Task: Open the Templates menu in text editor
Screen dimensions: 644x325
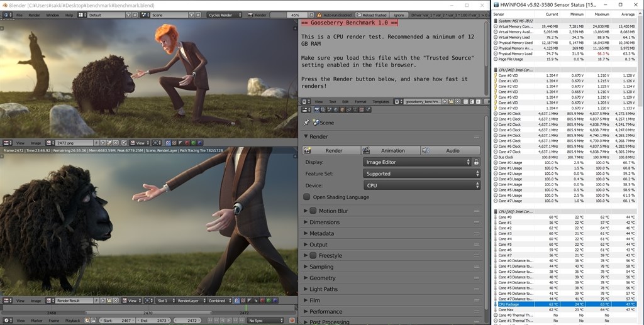Action: coord(380,101)
